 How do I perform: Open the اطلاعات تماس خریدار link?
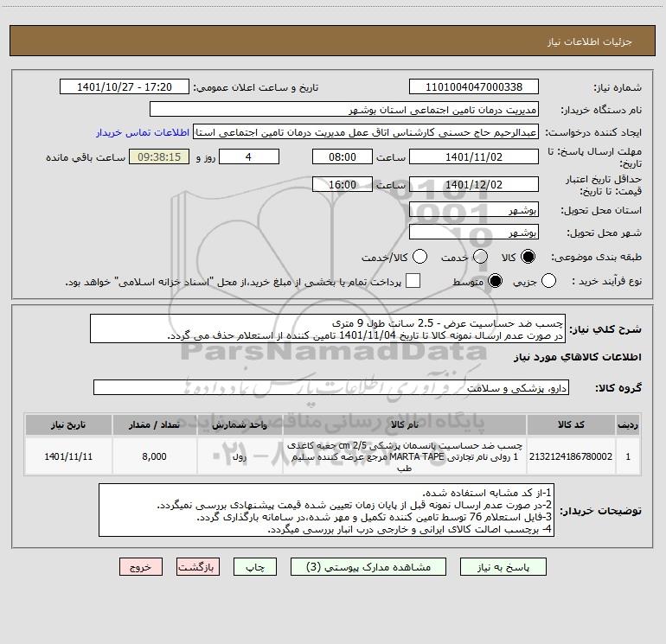[143, 132]
